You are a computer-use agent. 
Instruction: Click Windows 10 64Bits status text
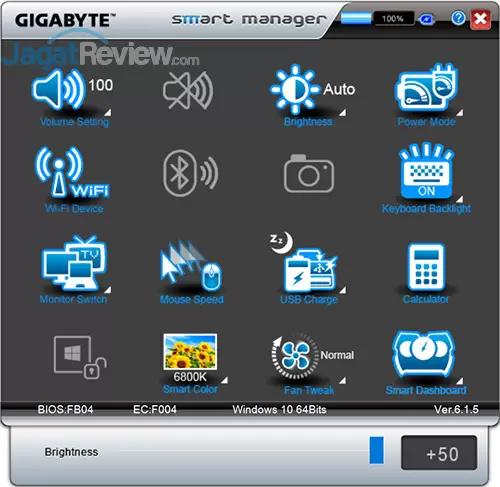tap(279, 409)
